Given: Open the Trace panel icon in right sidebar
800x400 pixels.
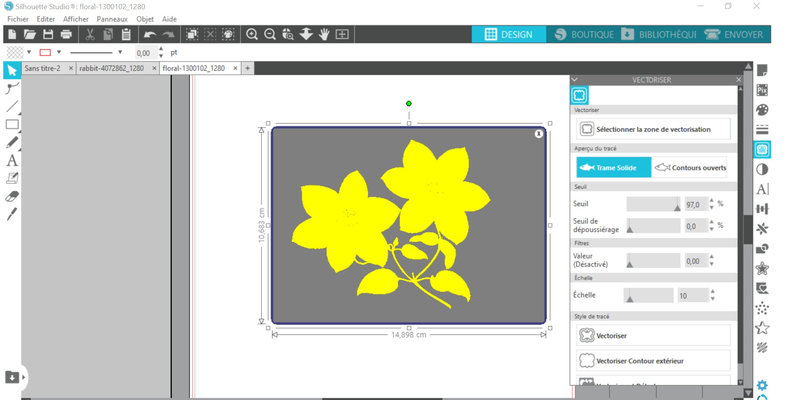Looking at the screenshot, I should 762,149.
